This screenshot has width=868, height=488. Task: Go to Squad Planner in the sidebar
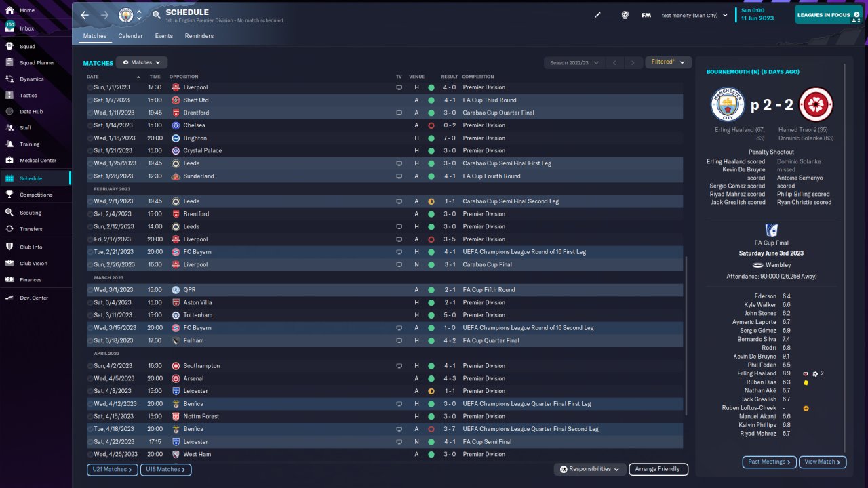pyautogui.click(x=36, y=62)
